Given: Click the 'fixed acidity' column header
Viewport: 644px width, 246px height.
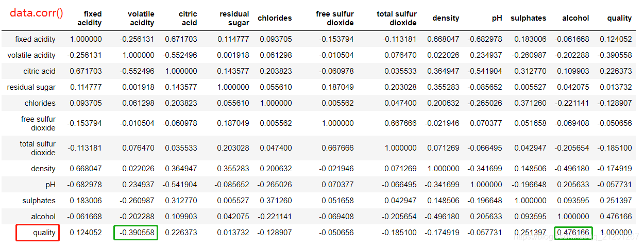Looking at the screenshot, I should click(x=90, y=18).
